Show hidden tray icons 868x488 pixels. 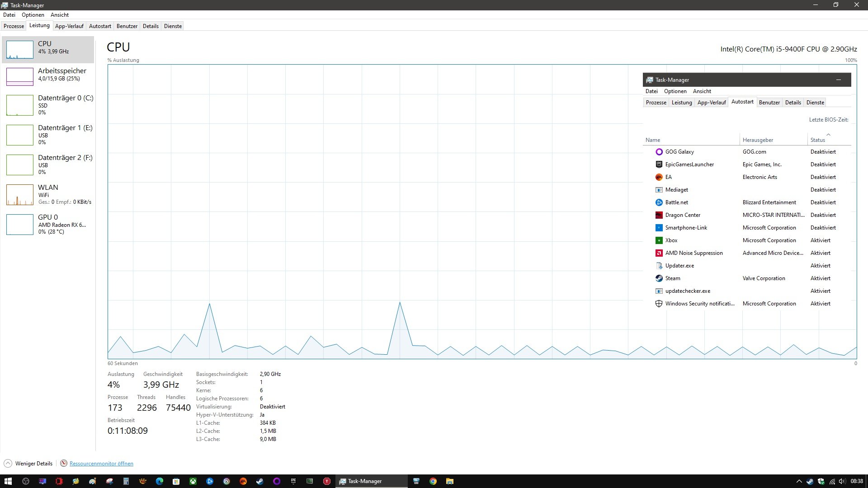(x=799, y=481)
